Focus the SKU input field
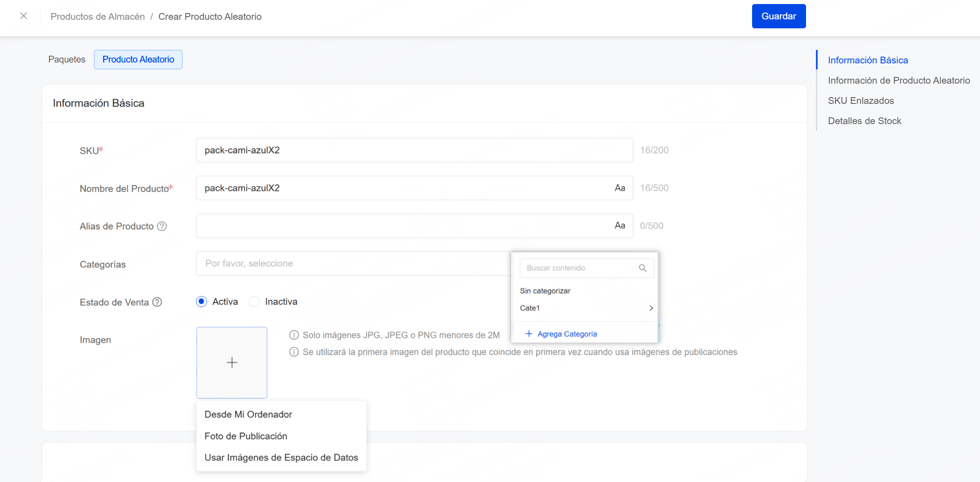 point(414,150)
